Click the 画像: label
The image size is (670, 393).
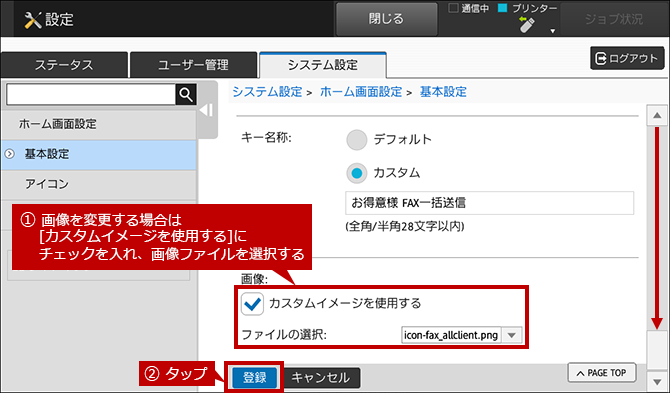point(254,279)
